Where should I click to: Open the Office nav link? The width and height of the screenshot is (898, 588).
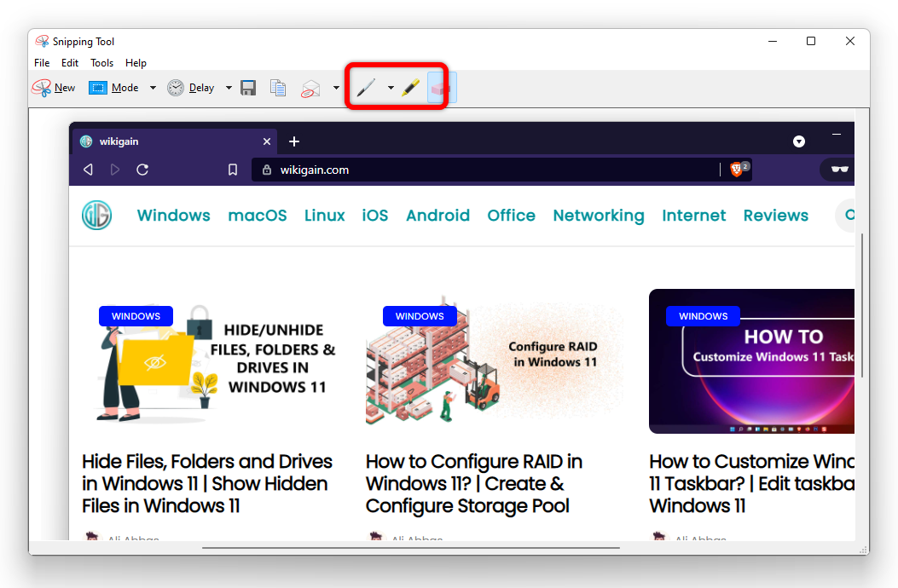tap(511, 216)
